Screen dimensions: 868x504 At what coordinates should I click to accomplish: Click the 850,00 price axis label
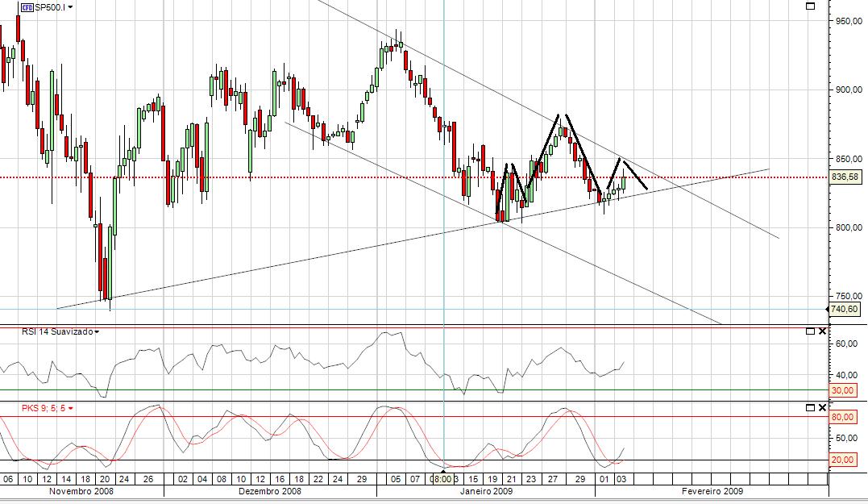pos(848,159)
